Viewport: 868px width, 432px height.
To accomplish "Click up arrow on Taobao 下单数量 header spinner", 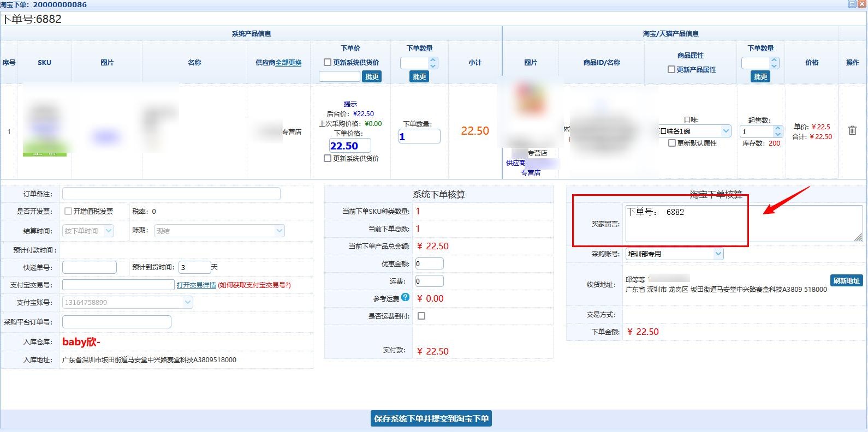I will click(774, 60).
